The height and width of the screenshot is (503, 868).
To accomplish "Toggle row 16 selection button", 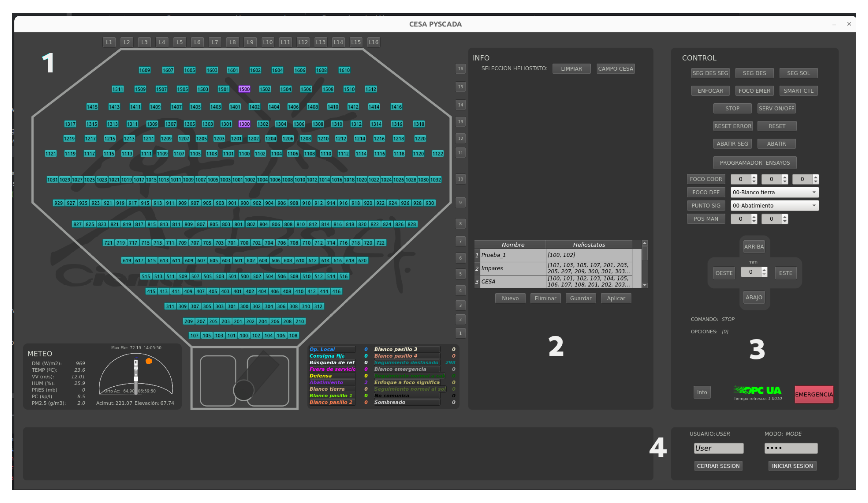I will [x=460, y=69].
